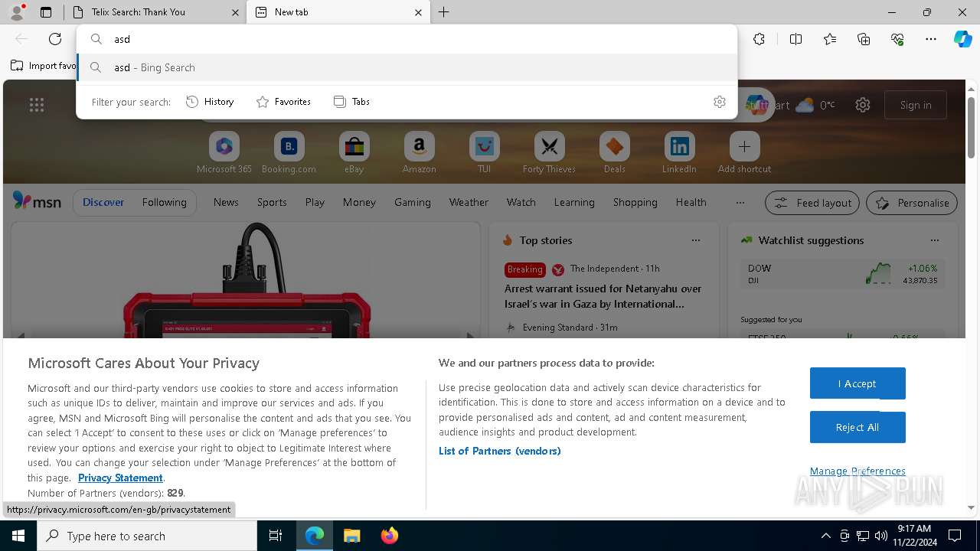
Task: Click the Reject All button
Action: tap(857, 427)
